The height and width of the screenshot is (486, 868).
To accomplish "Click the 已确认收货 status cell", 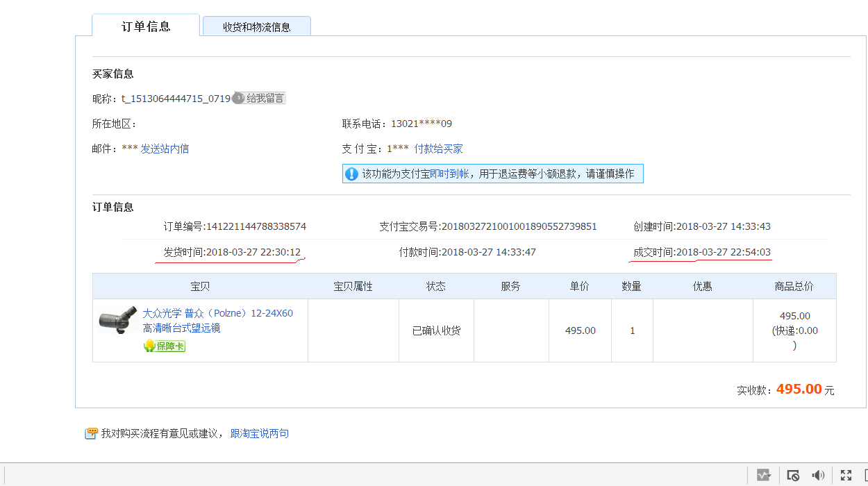I will [x=436, y=330].
